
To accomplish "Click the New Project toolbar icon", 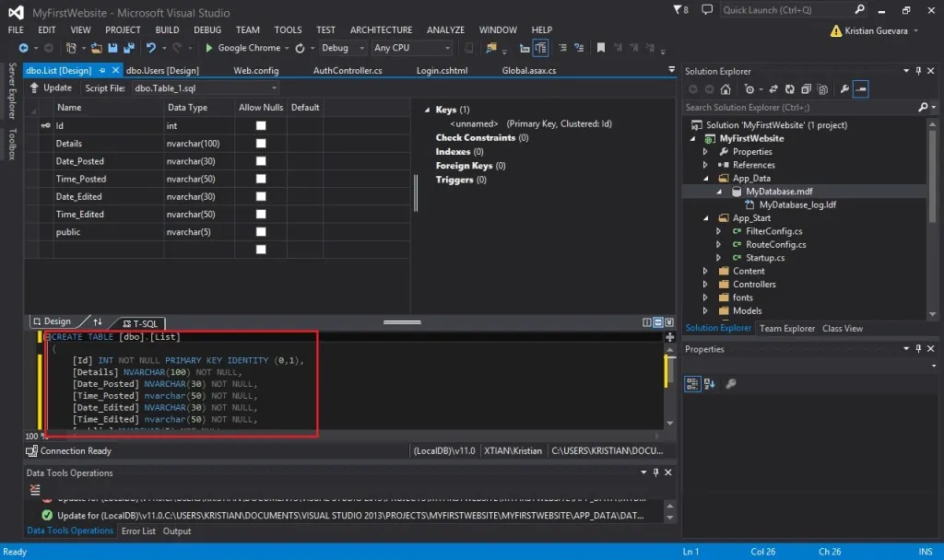I will [x=71, y=48].
